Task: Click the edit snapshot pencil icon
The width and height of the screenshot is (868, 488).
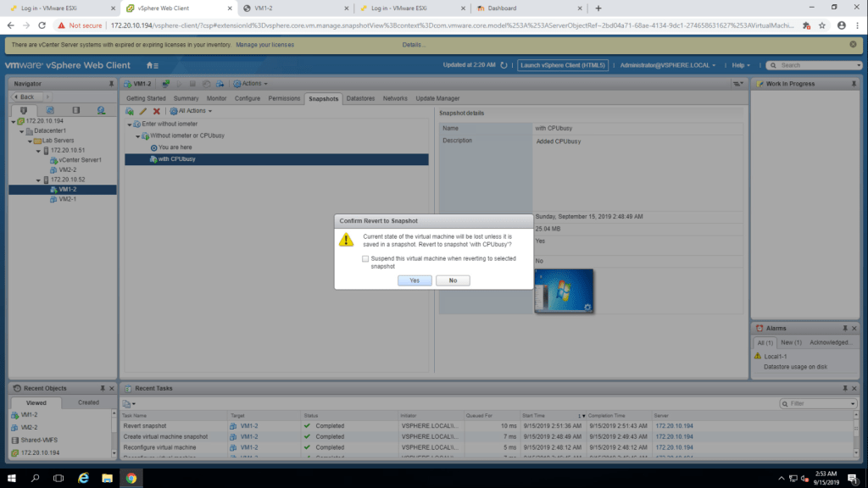Action: click(143, 111)
